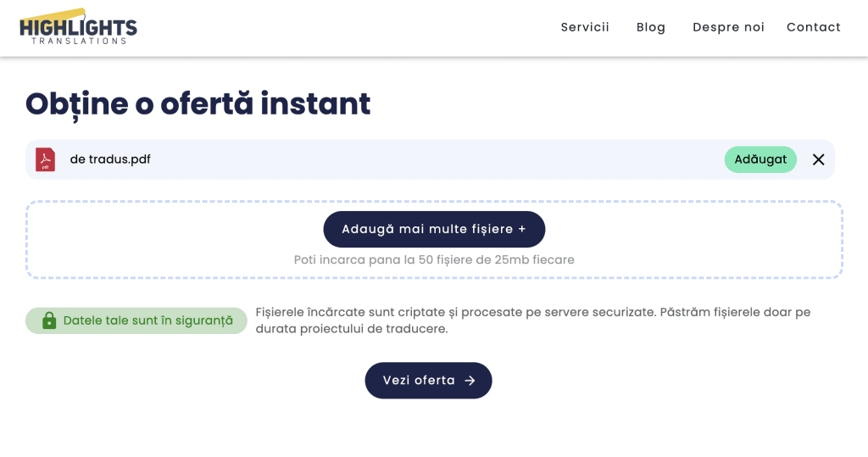868x457 pixels.
Task: Click the TRANSLATIONS subtitle under the logo
Action: (79, 41)
